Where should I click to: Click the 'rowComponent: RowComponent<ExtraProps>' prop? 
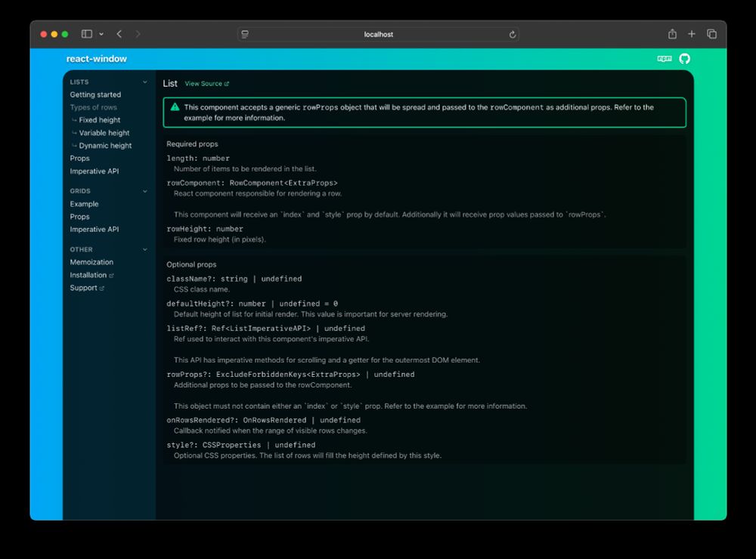pyautogui.click(x=253, y=183)
